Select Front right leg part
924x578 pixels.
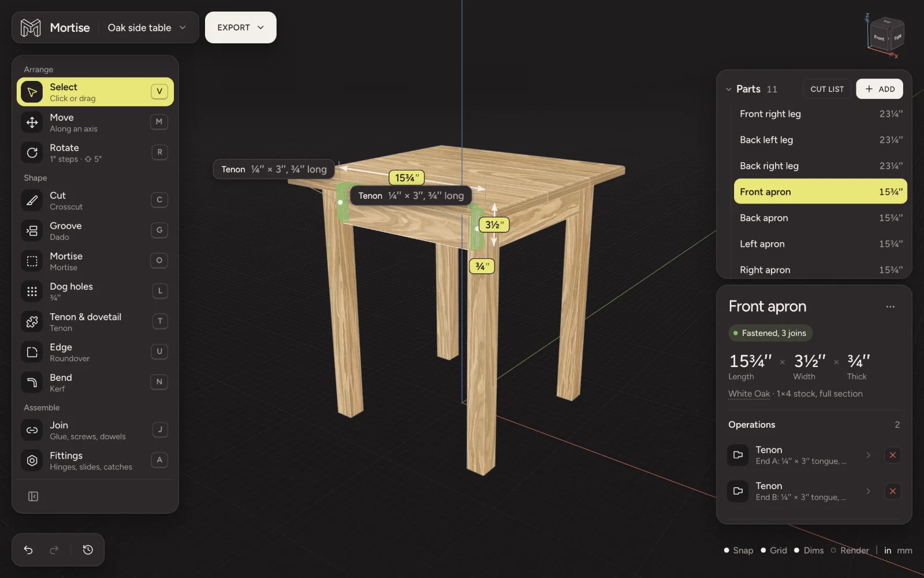pos(820,114)
